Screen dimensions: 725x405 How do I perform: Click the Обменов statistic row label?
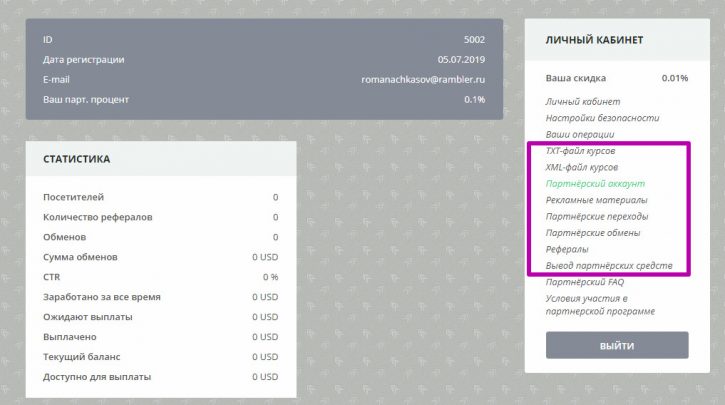pos(64,237)
